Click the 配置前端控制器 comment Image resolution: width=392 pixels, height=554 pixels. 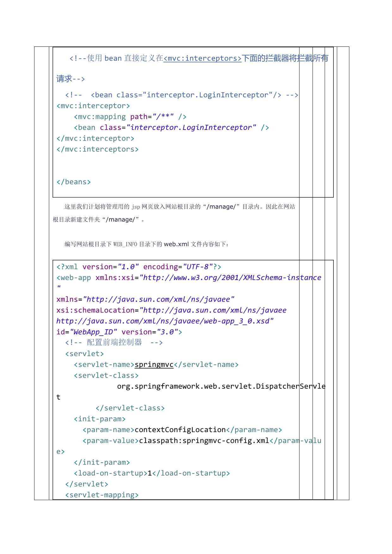click(x=114, y=343)
